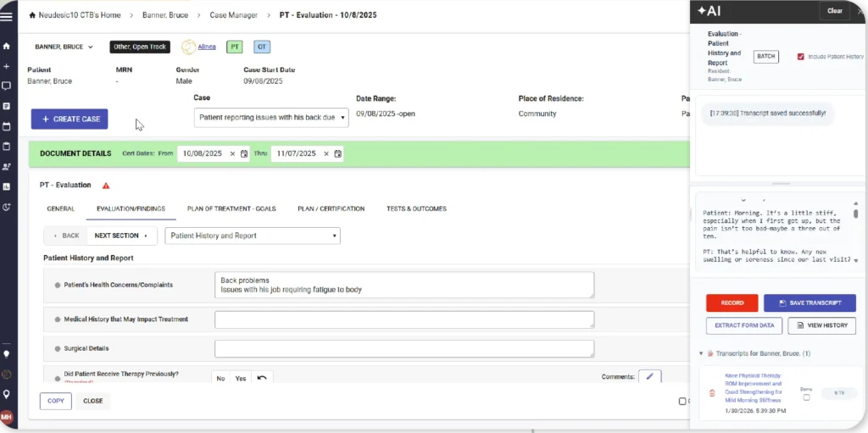Click the COPY button
The width and height of the screenshot is (868, 433).
[x=56, y=401]
